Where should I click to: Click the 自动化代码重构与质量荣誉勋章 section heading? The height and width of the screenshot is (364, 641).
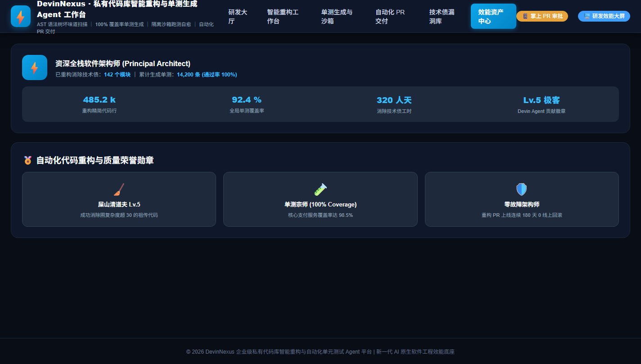click(x=95, y=160)
